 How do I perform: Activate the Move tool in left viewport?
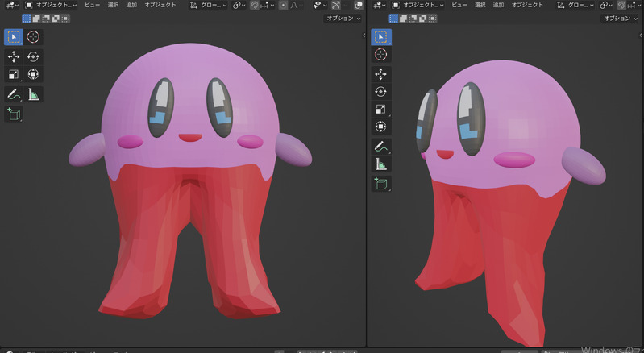(14, 56)
